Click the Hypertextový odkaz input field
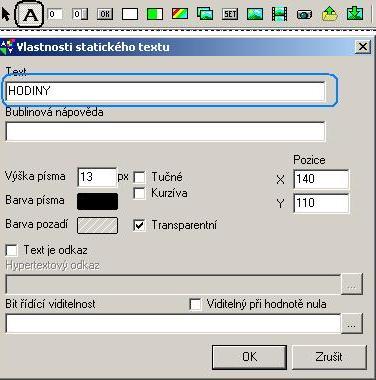 pyautogui.click(x=173, y=285)
